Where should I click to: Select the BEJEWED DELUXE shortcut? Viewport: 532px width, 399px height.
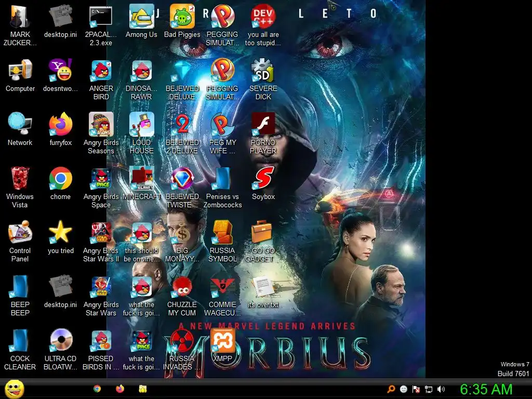(x=182, y=79)
